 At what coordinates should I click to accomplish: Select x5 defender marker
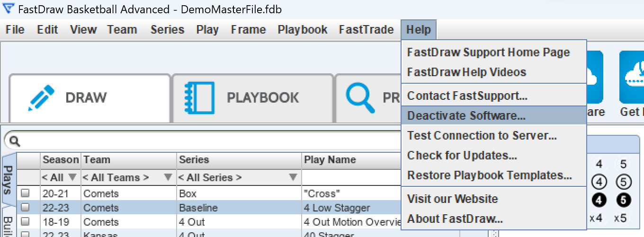(x=621, y=219)
